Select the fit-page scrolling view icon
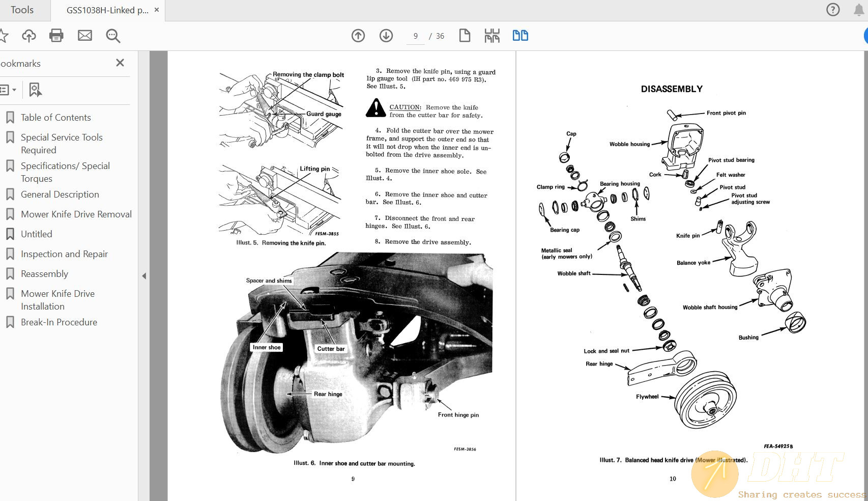The height and width of the screenshot is (501, 868). (492, 36)
